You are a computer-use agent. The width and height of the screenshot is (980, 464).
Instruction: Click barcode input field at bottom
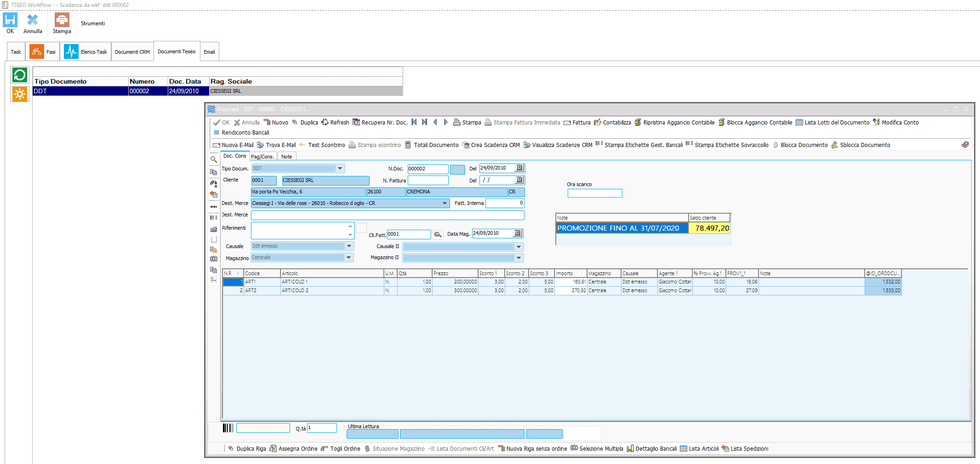pyautogui.click(x=263, y=428)
